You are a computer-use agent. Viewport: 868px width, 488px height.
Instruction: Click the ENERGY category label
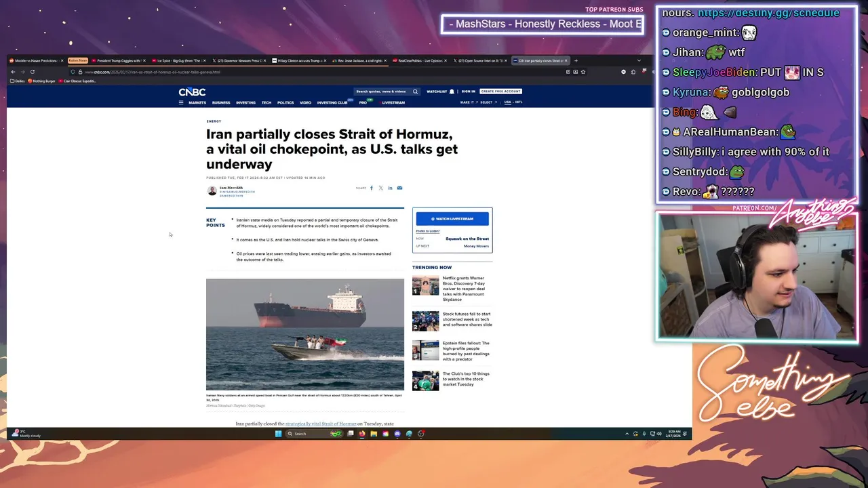pyautogui.click(x=214, y=121)
